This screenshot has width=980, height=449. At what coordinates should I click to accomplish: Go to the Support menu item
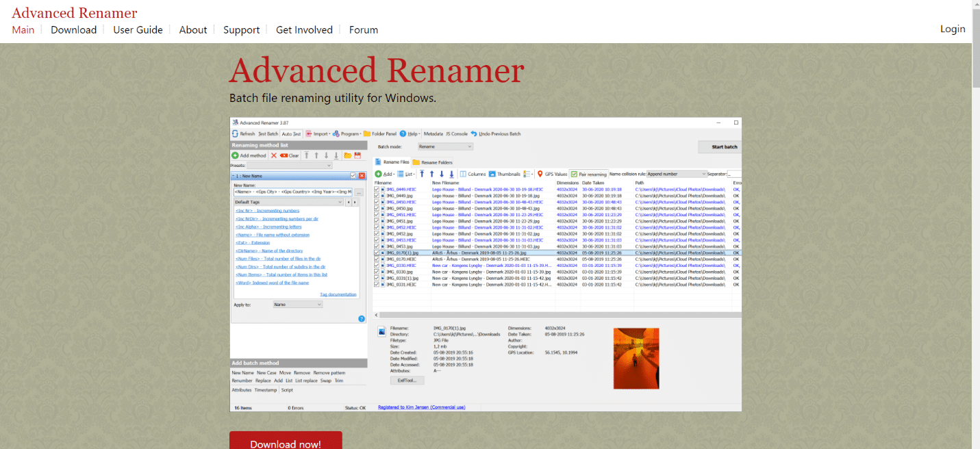(241, 29)
